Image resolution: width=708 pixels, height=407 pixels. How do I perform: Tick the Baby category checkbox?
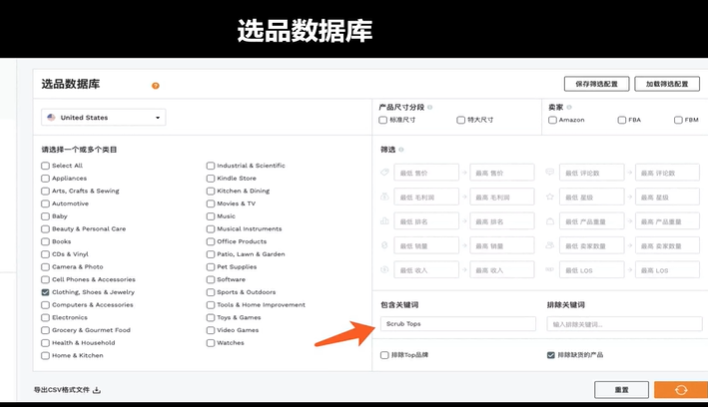[x=45, y=216]
